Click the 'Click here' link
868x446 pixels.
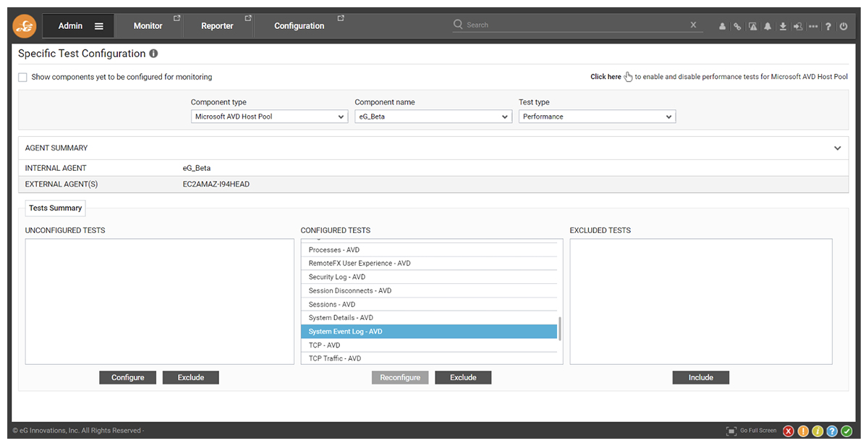(605, 77)
